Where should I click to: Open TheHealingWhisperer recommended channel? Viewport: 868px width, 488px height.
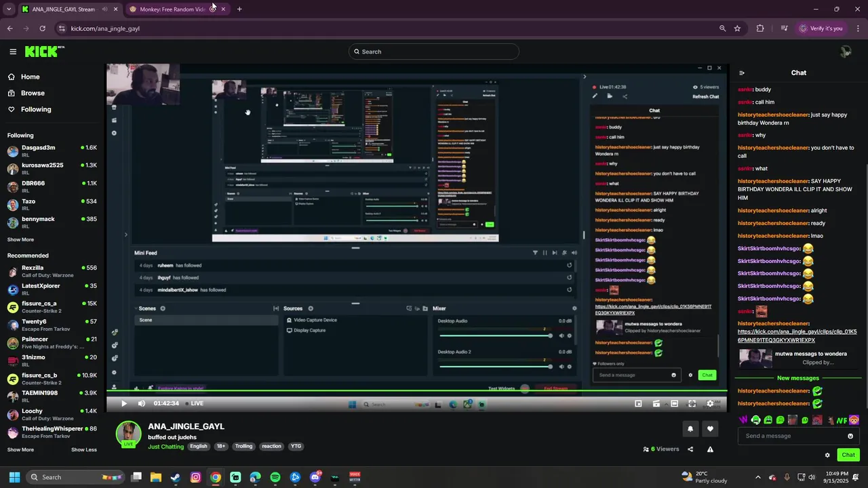52,432
